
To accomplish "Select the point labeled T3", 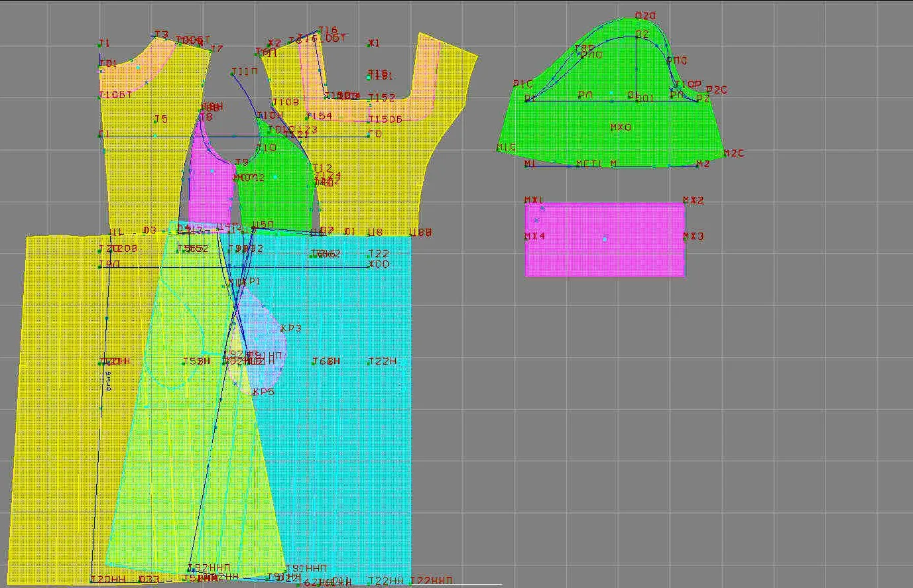I will point(161,34).
